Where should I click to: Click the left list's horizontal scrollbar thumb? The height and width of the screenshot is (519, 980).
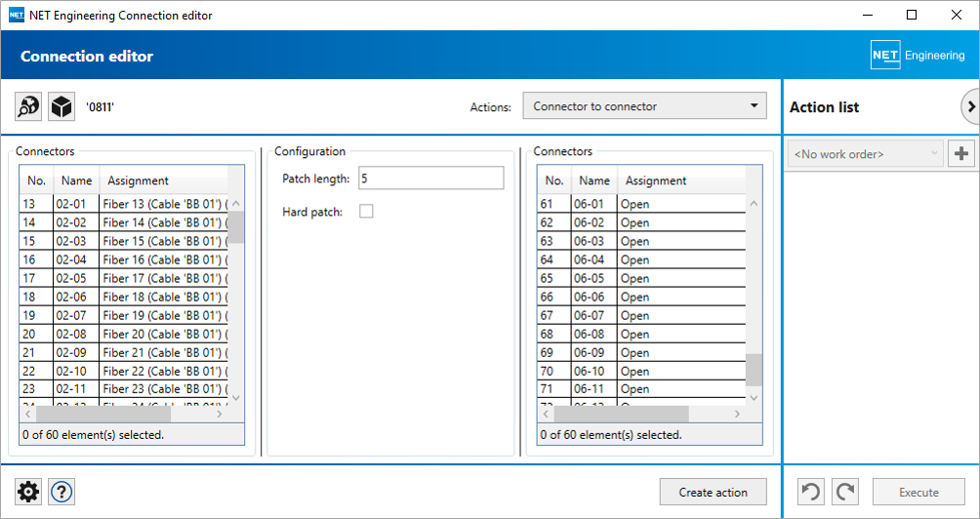pyautogui.click(x=103, y=414)
